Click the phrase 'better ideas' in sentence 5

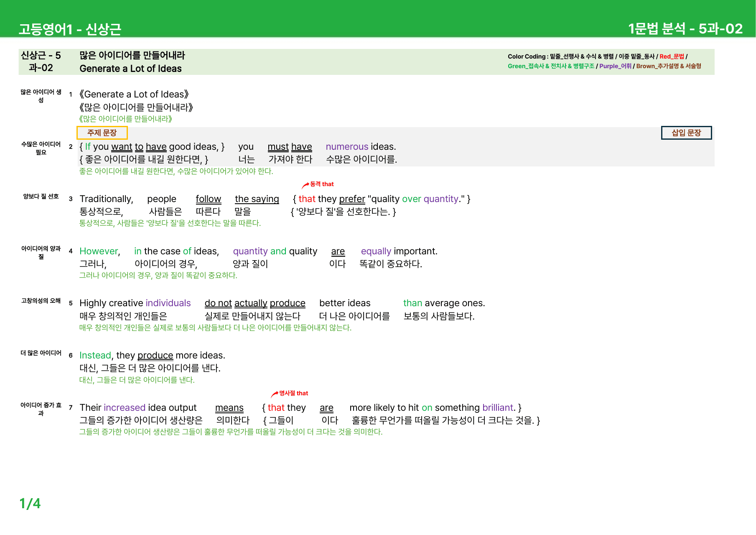(x=345, y=303)
